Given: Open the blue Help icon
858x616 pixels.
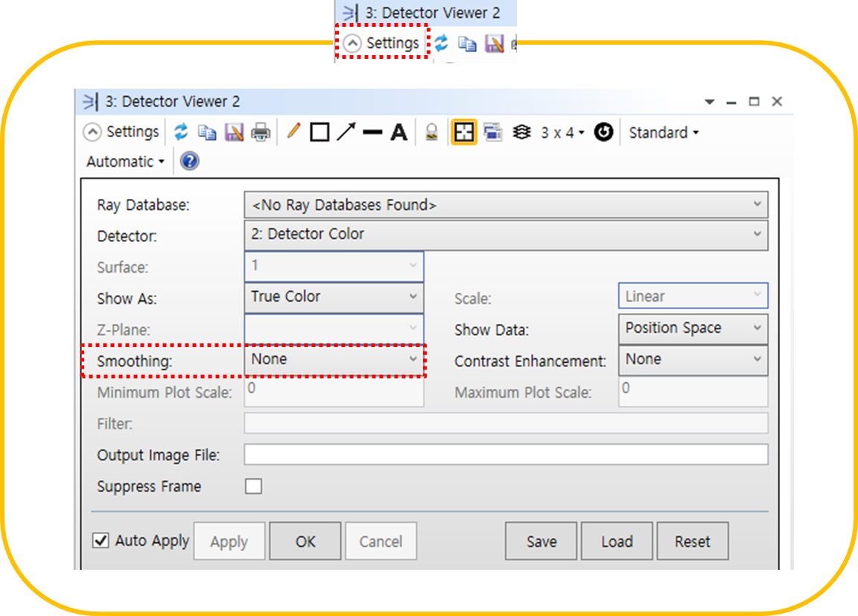Looking at the screenshot, I should point(189,162).
